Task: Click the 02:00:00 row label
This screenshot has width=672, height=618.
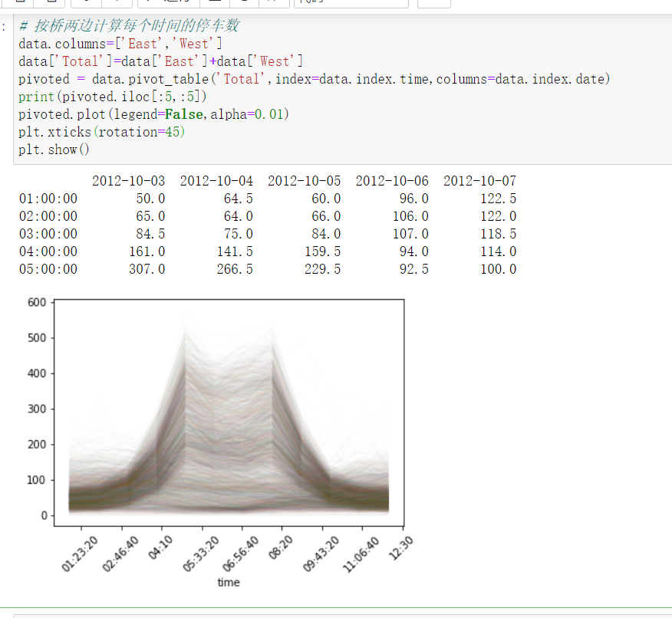Action: tap(48, 216)
